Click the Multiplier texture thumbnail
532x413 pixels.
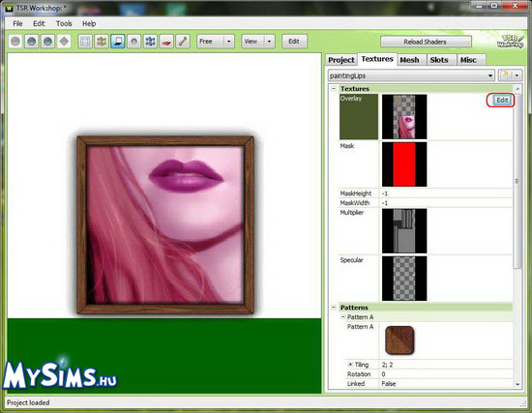point(404,231)
